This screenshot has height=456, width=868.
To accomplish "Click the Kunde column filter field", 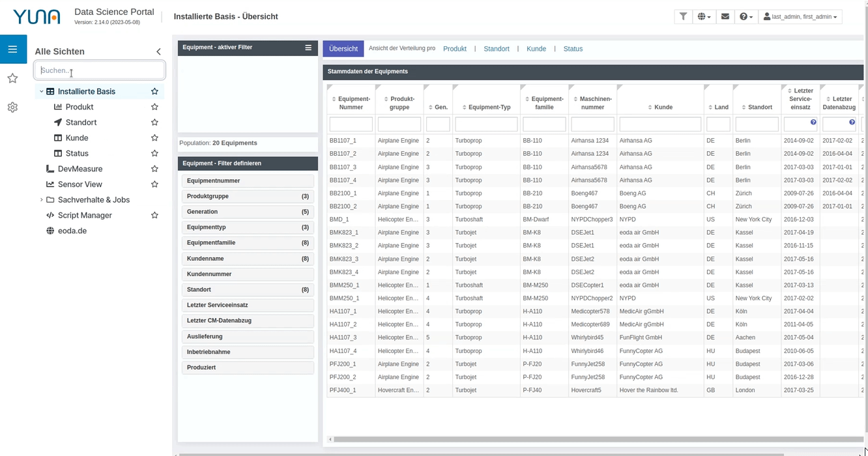I will coord(660,124).
